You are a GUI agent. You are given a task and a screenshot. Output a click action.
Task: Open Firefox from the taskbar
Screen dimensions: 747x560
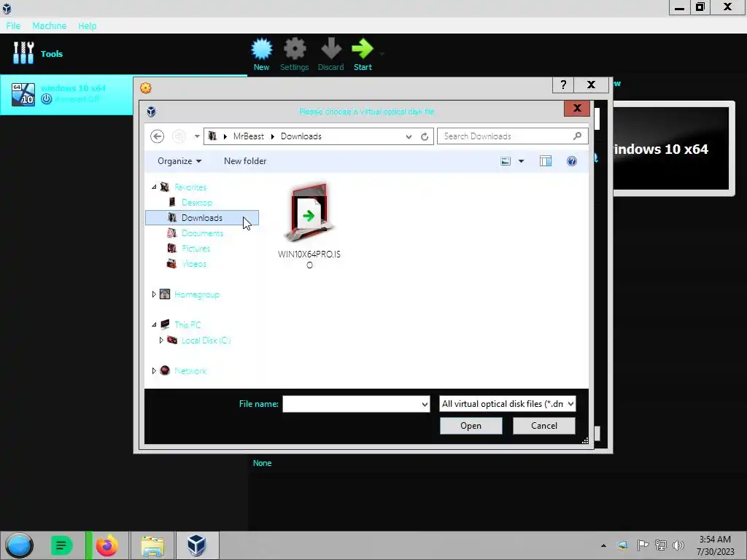[107, 545]
